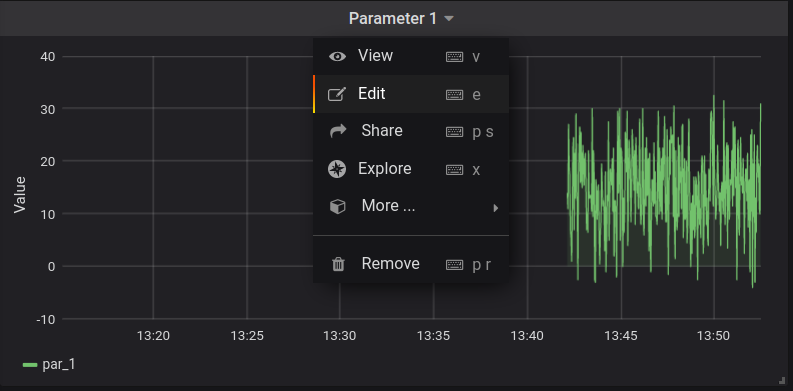
Task: Click the eye icon beside View
Action: (x=337, y=56)
